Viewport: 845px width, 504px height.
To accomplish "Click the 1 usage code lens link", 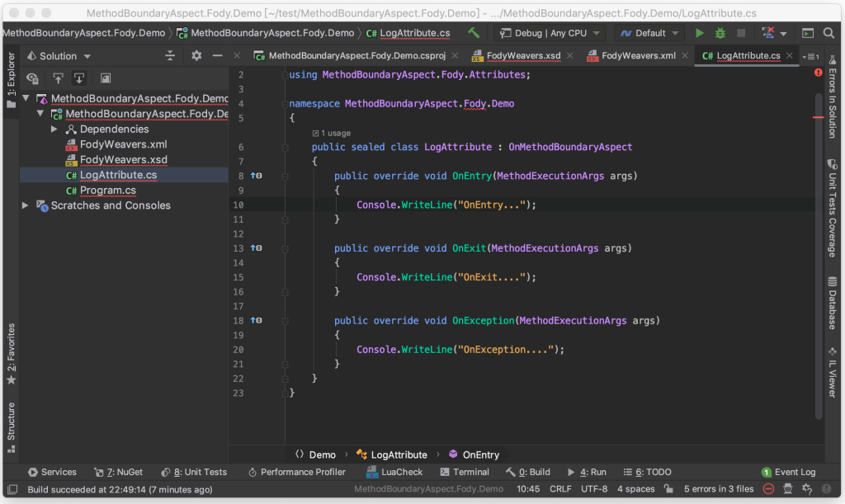I will click(332, 133).
